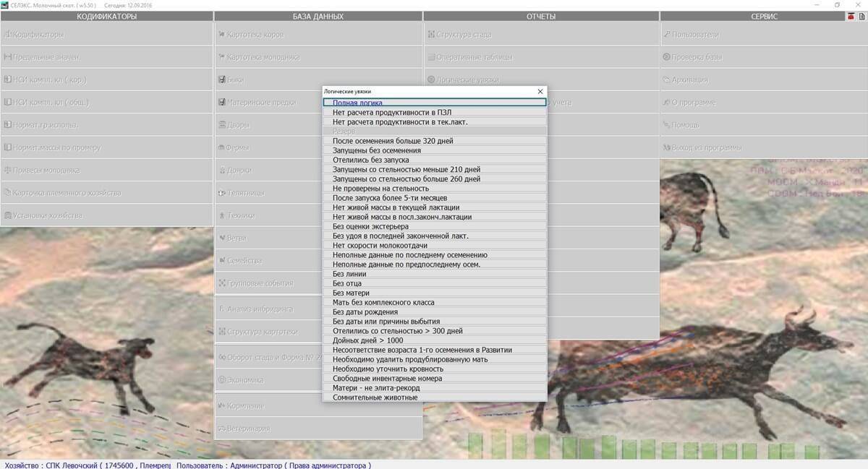Select После осеменения больше 320 дней

coord(434,141)
